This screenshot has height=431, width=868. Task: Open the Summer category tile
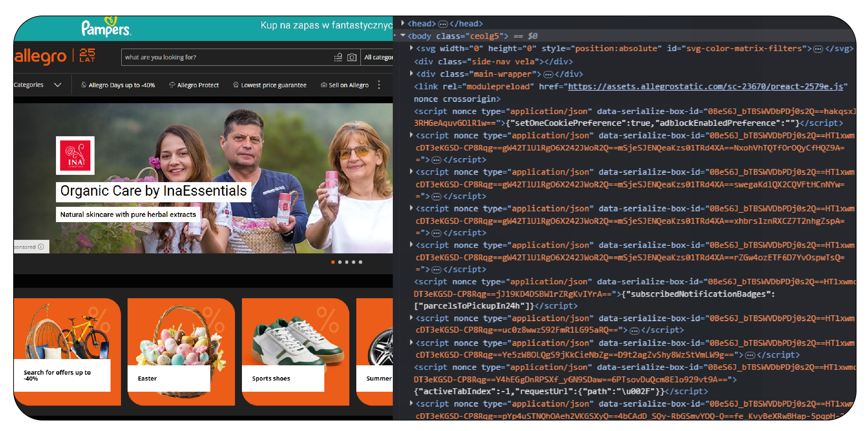[375, 352]
